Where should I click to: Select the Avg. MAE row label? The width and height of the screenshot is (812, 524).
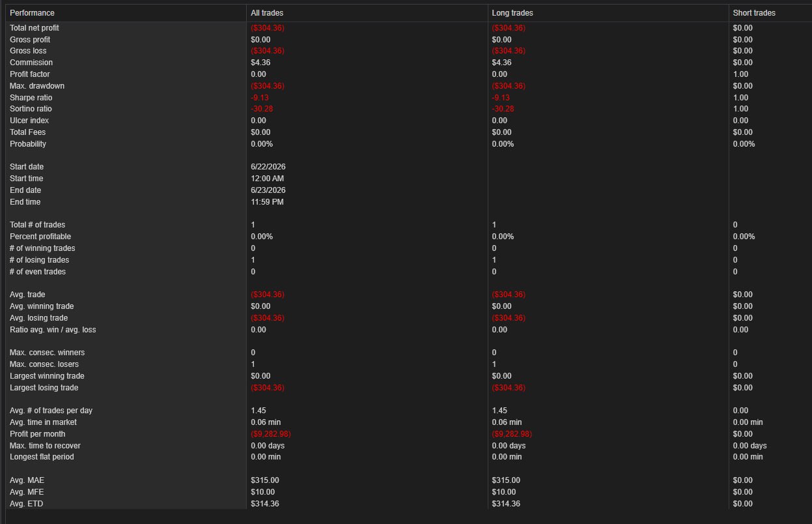[27, 480]
